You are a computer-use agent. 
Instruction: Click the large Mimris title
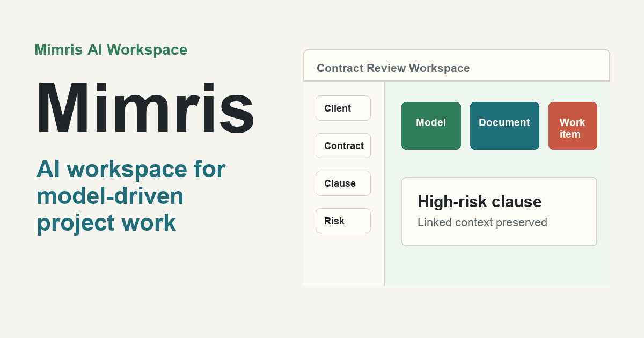pyautogui.click(x=145, y=109)
